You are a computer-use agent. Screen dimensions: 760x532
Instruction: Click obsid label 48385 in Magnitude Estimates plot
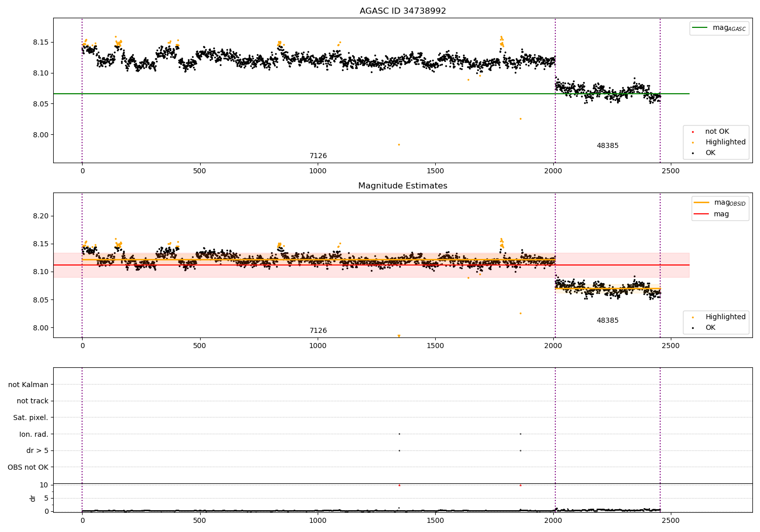pyautogui.click(x=607, y=320)
